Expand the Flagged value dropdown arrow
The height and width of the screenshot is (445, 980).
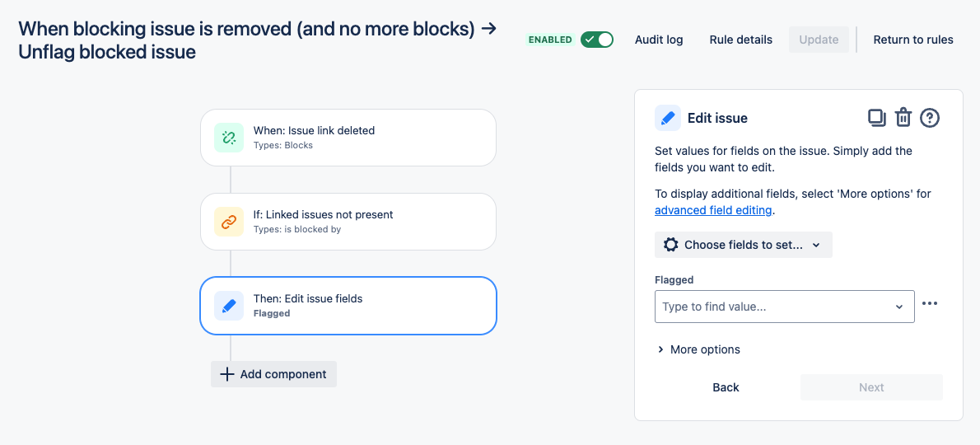(899, 307)
